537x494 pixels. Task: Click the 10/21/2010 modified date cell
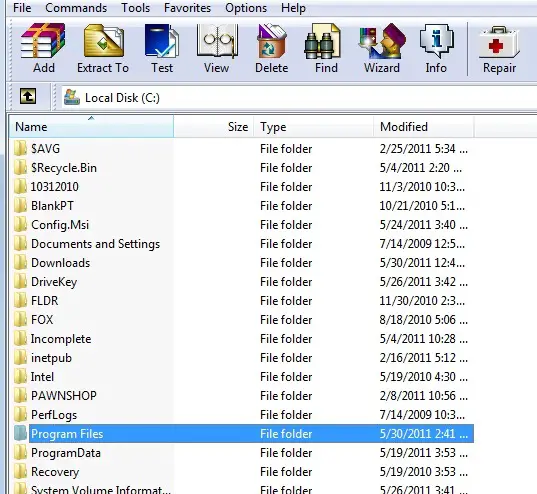coord(422,206)
